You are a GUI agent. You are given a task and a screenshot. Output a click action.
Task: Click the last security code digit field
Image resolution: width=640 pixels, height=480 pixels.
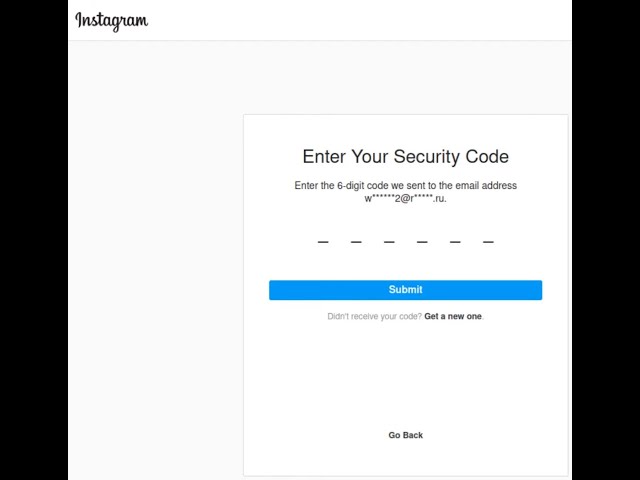pyautogui.click(x=488, y=240)
